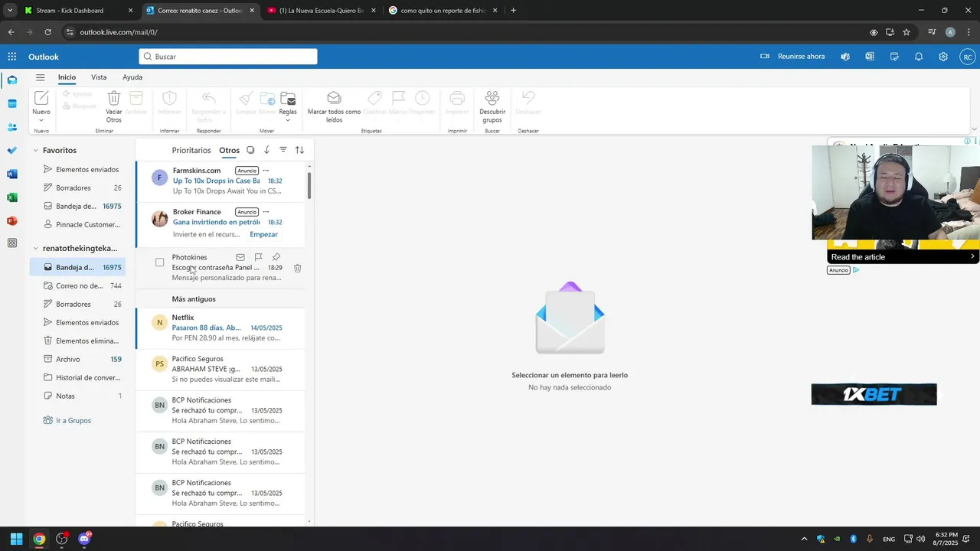Launch Word from the sidebar
980x551 pixels.
tap(12, 174)
